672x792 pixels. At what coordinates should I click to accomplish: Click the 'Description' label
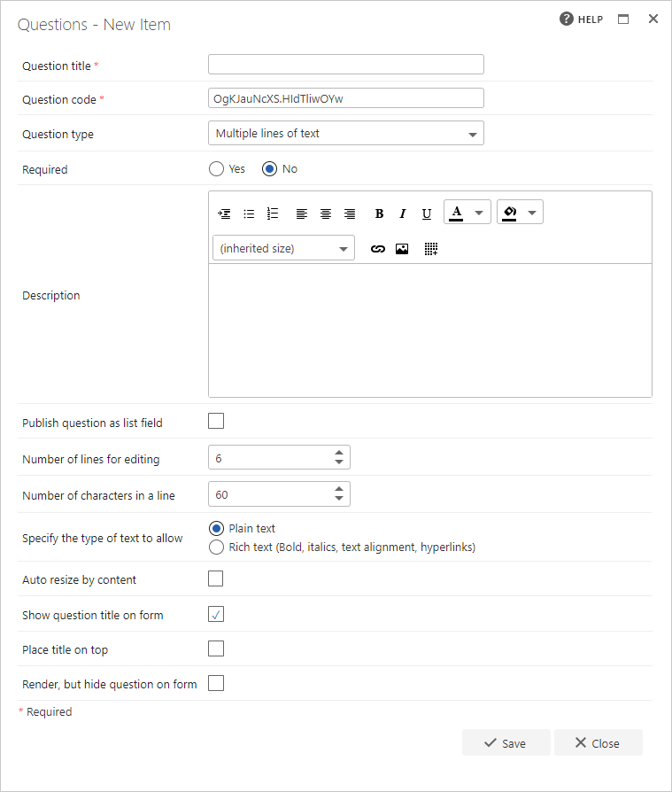pos(51,296)
